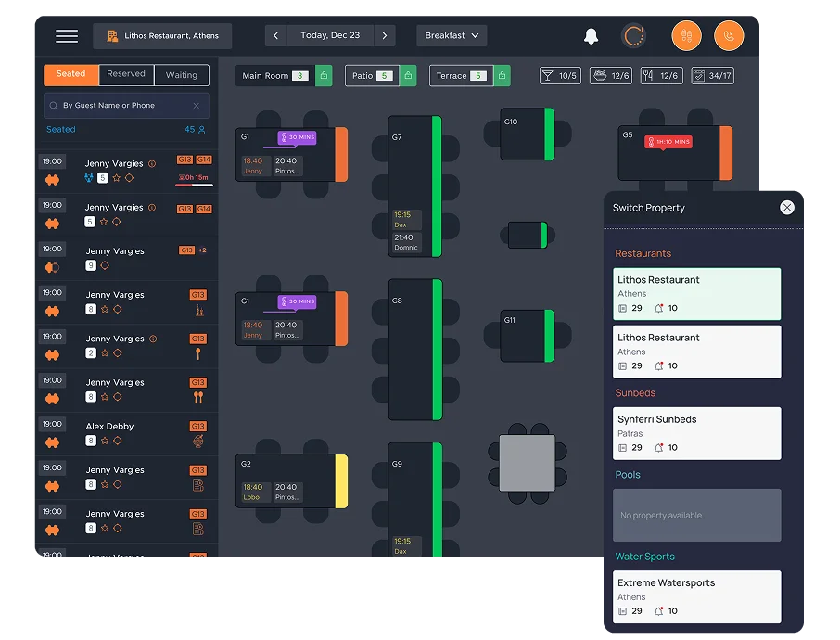Click the orange phone call button
The height and width of the screenshot is (640, 840).
[x=729, y=36]
